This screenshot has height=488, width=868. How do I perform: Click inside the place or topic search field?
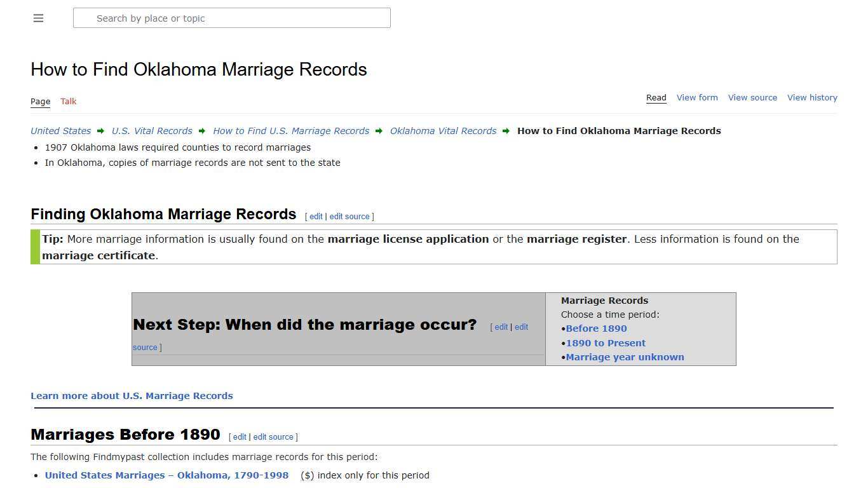(232, 18)
